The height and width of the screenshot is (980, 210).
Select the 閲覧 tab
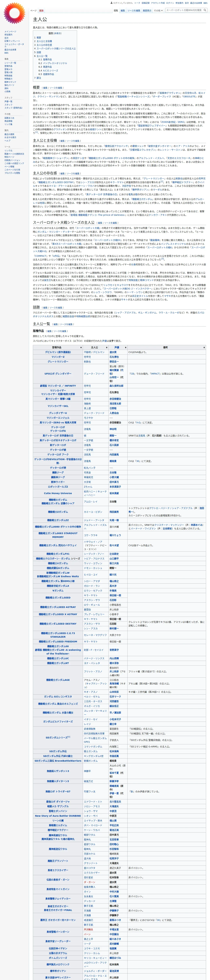point(116,11)
